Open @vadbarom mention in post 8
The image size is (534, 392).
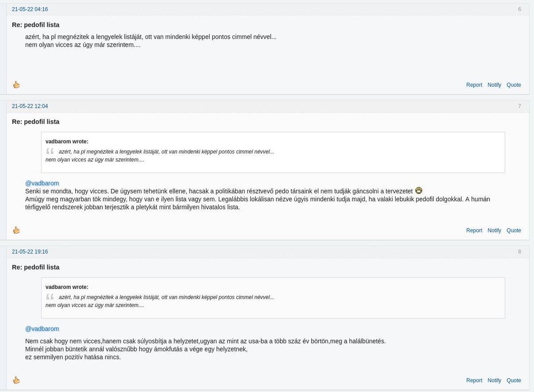(42, 329)
